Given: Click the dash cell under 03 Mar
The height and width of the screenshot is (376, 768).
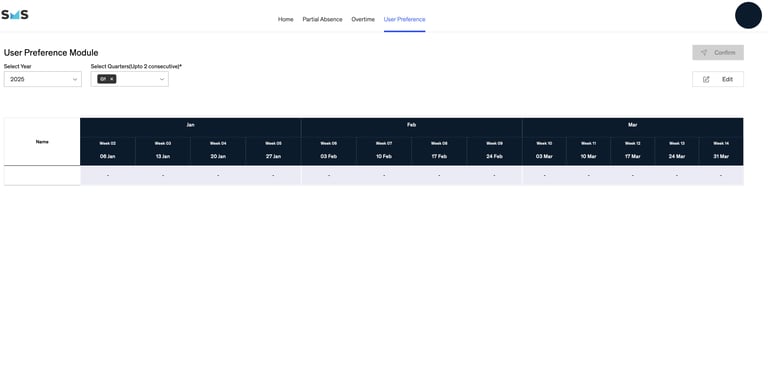Looking at the screenshot, I should point(544,176).
